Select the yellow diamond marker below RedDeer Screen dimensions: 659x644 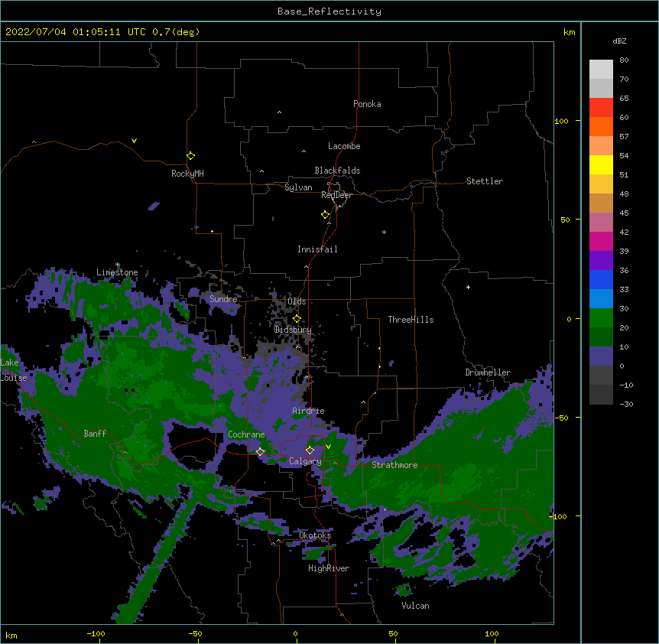[326, 215]
